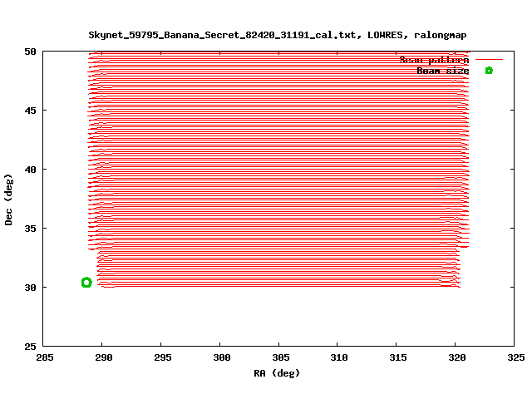
Task: Click the 'Scan pattern' legend label
Action: pyautogui.click(x=434, y=60)
